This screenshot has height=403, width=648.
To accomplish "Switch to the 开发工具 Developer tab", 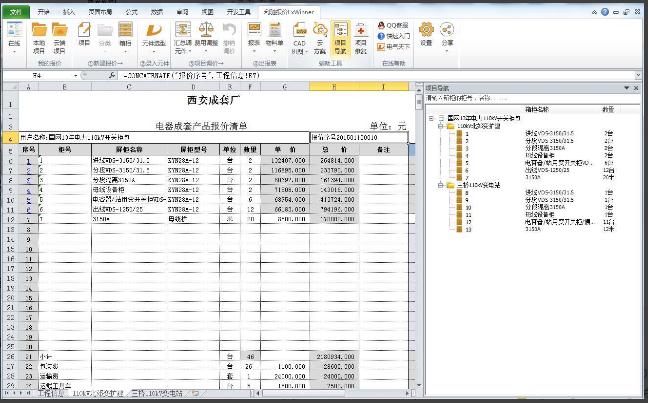I will tap(238, 12).
